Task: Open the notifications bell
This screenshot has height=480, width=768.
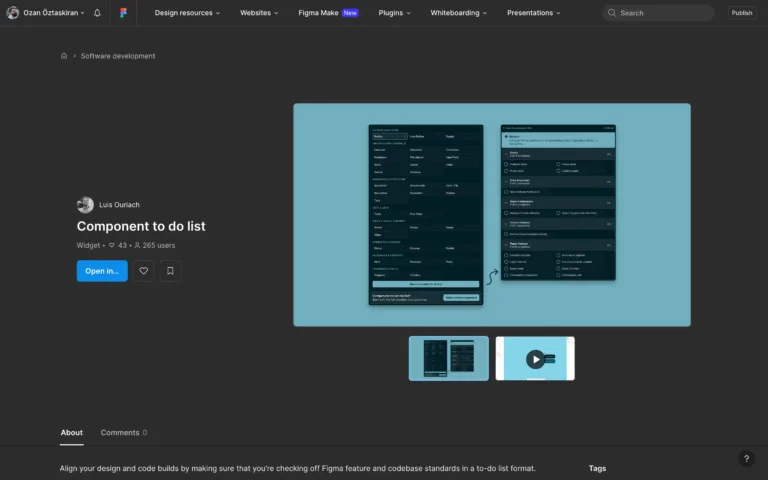Action: tap(97, 13)
